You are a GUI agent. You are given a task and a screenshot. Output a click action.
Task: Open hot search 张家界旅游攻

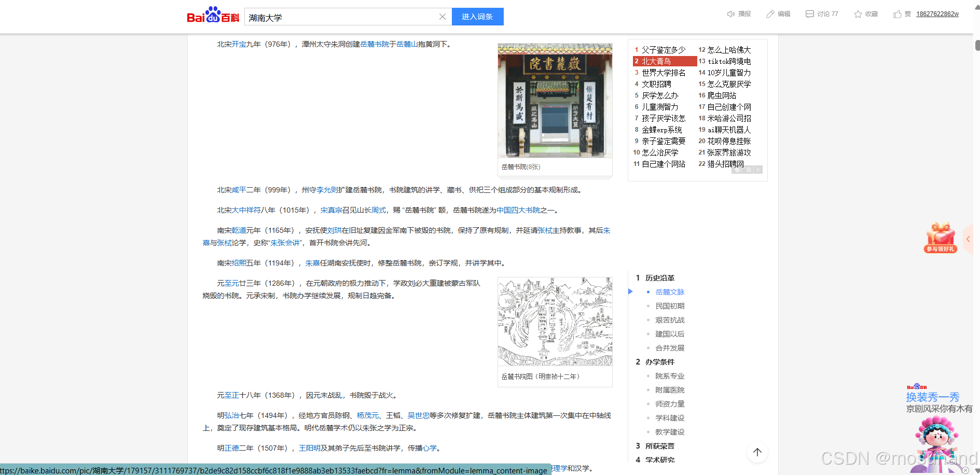[729, 152]
